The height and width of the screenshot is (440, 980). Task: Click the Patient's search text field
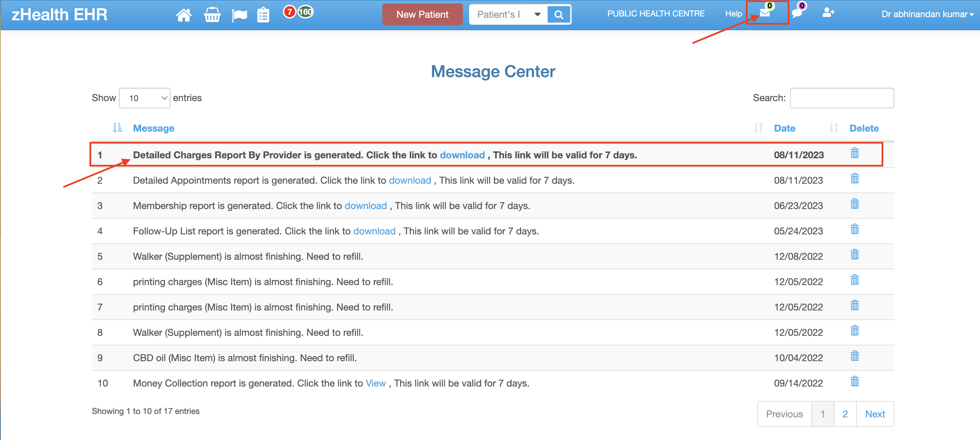tap(499, 14)
